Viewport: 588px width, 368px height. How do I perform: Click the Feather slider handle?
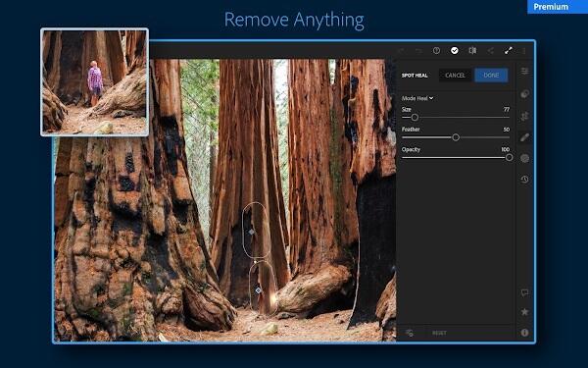tap(456, 137)
